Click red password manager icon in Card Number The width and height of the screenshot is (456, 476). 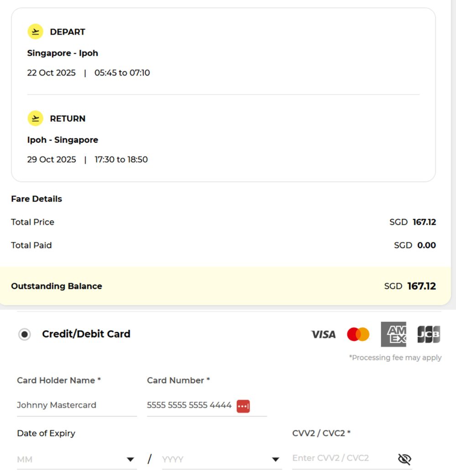[x=243, y=406]
